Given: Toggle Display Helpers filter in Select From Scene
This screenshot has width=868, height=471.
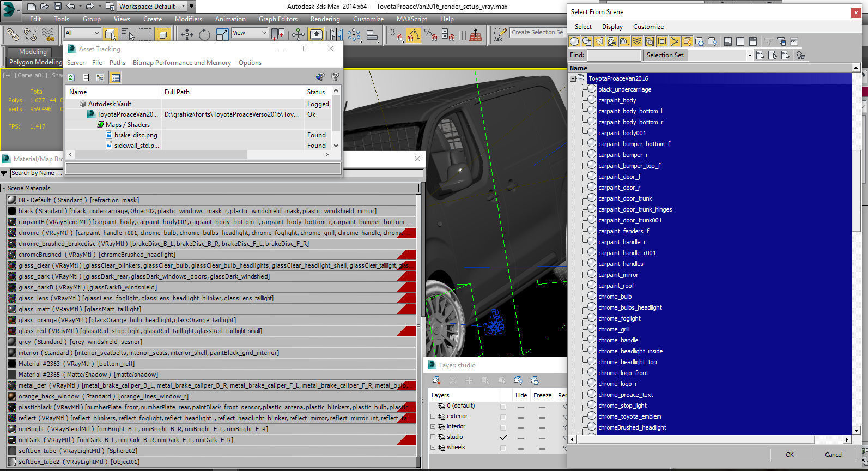Looking at the screenshot, I should (624, 41).
